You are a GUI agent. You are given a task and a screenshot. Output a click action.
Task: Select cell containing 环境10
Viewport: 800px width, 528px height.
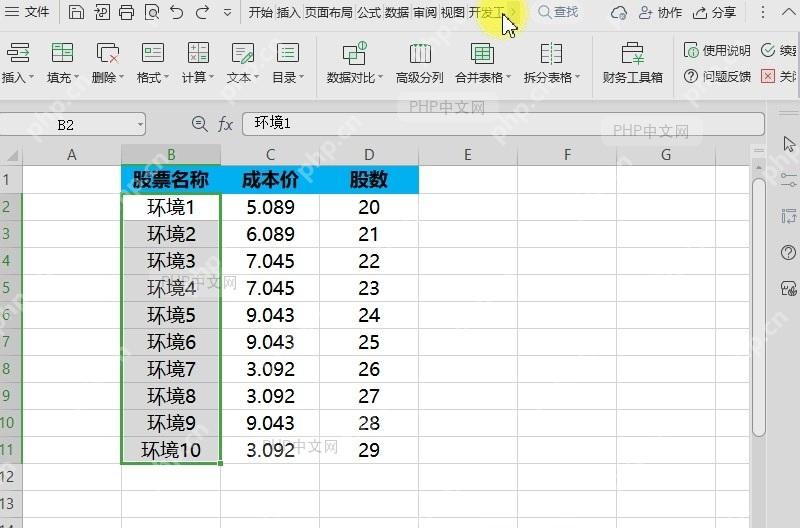point(171,450)
